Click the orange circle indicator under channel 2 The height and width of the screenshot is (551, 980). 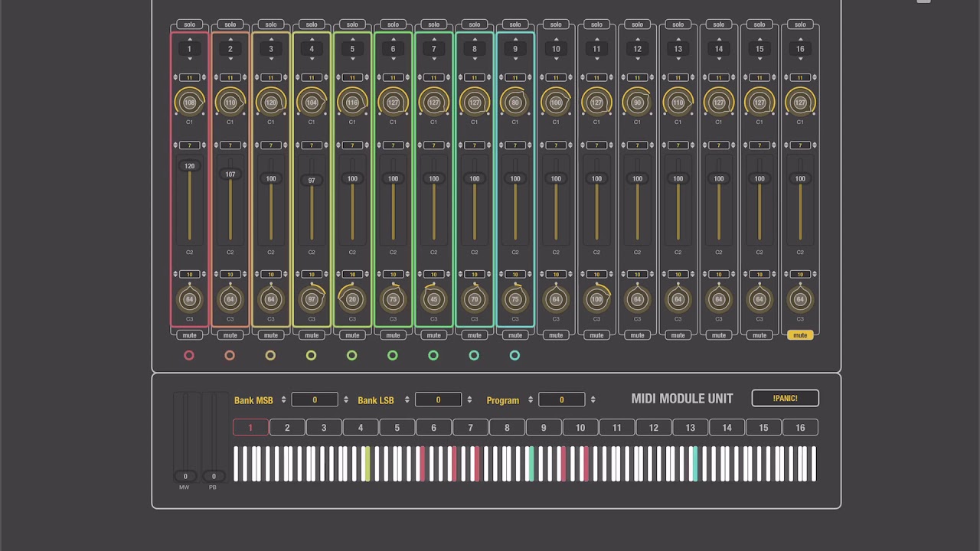[230, 355]
